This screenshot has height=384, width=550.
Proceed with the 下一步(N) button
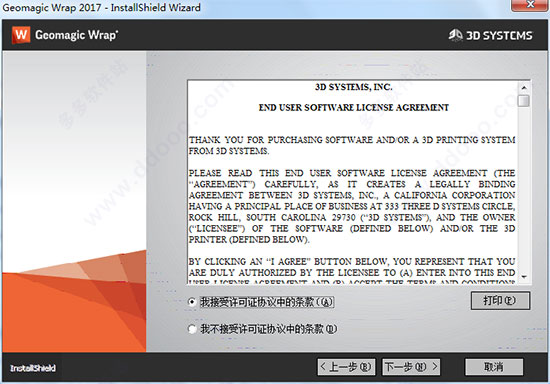click(411, 367)
